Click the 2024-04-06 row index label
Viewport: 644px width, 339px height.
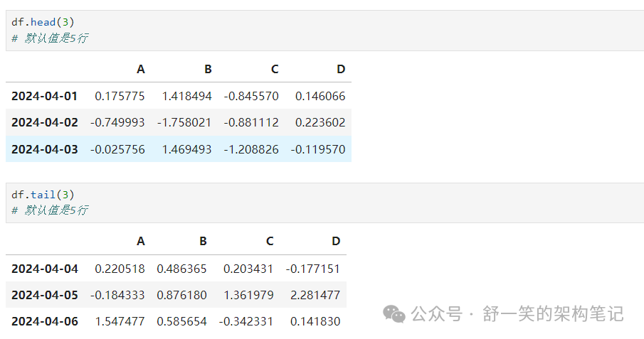pos(45,321)
